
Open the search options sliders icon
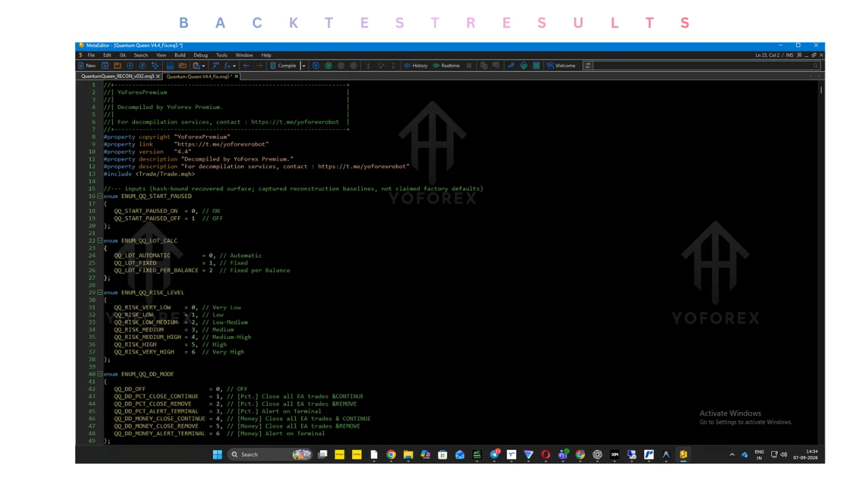click(x=588, y=66)
